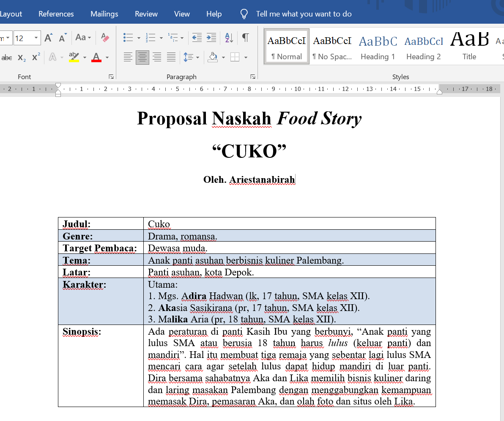This screenshot has width=504, height=421.
Task: Open shading color dropdown arrow
Action: click(223, 58)
